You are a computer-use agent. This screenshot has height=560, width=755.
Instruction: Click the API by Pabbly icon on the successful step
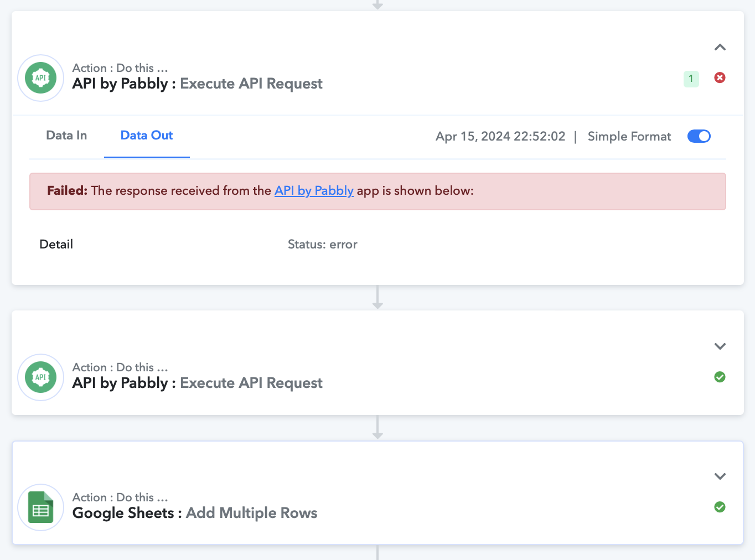point(41,377)
